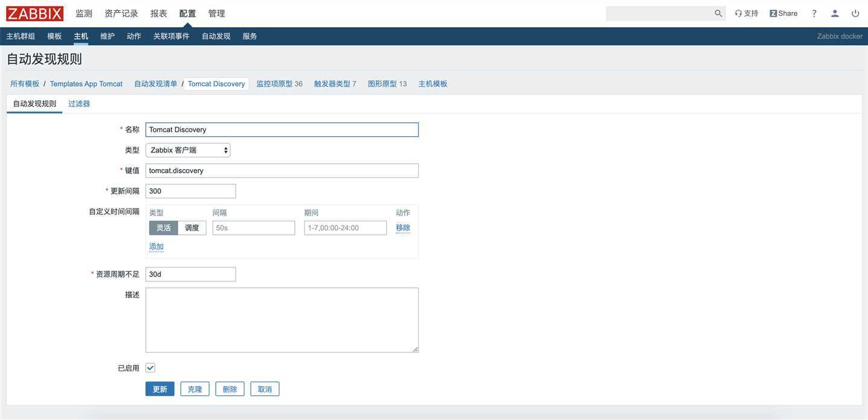This screenshot has width=868, height=420.
Task: Edit the 更新间隔 field 300
Action: pyautogui.click(x=191, y=191)
